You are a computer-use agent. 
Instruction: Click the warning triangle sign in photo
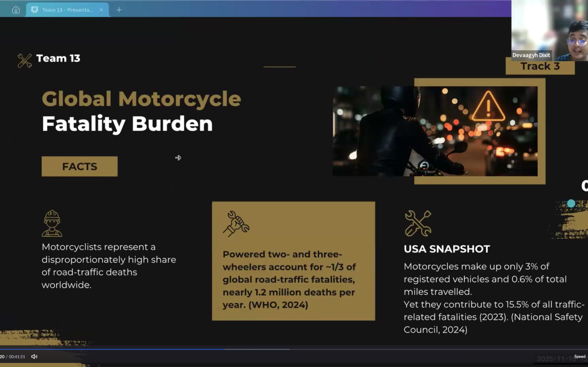click(x=487, y=106)
